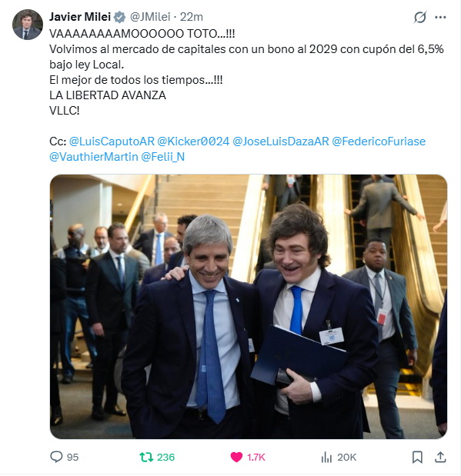Like the post with heart icon
The height and width of the screenshot is (476, 461).
pos(236,457)
